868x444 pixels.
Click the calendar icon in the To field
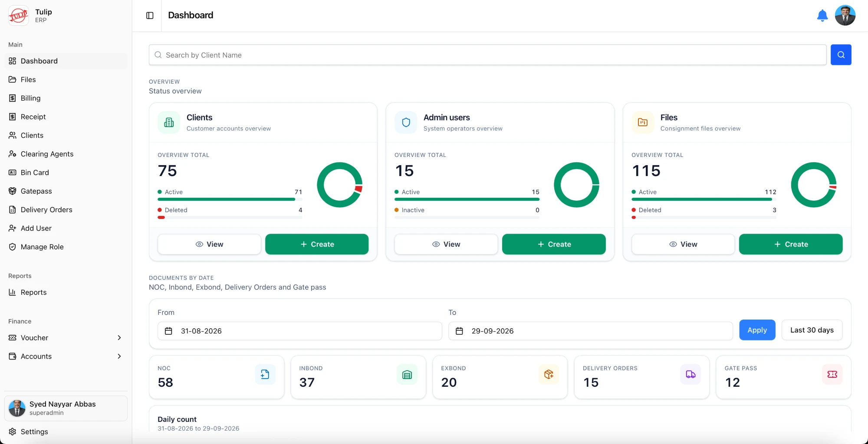pyautogui.click(x=459, y=331)
